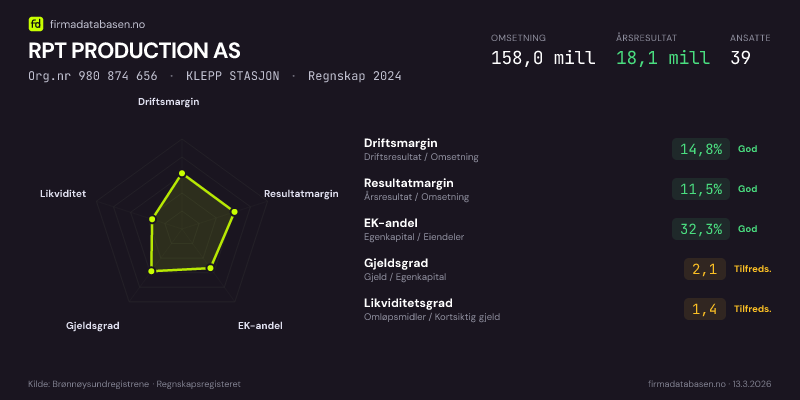The height and width of the screenshot is (400, 800).
Task: Click the Ansatte count 39
Action: click(740, 58)
